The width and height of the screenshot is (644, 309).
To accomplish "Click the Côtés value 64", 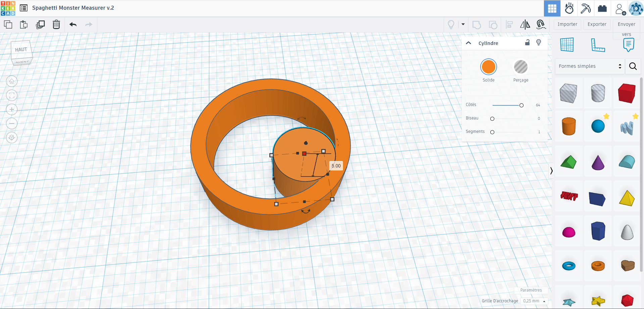I will (x=538, y=105).
